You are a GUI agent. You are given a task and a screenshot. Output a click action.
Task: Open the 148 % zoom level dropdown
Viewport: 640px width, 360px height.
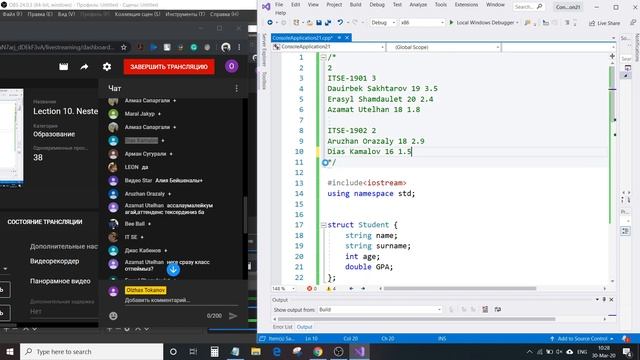click(x=283, y=289)
